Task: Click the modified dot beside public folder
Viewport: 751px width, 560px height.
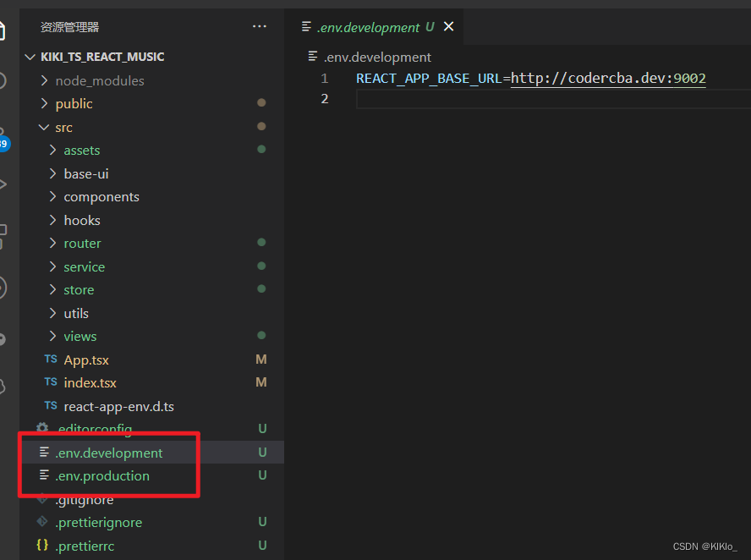Action: pos(261,102)
